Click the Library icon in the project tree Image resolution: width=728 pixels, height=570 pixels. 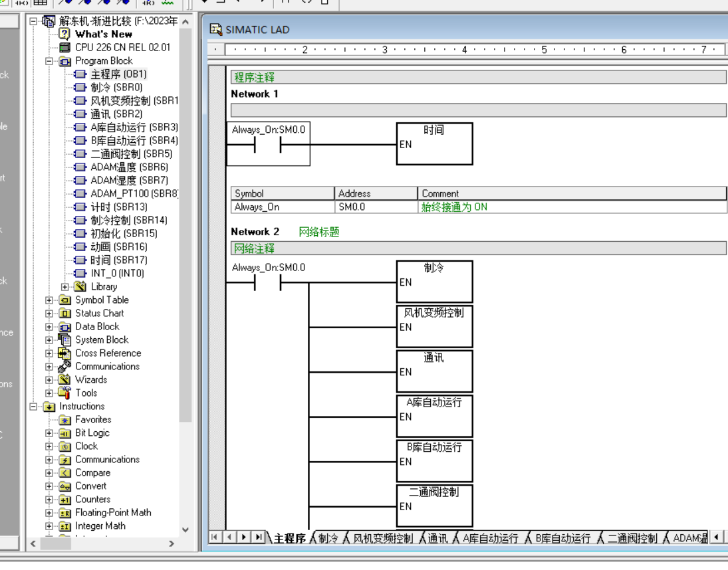click(x=80, y=286)
